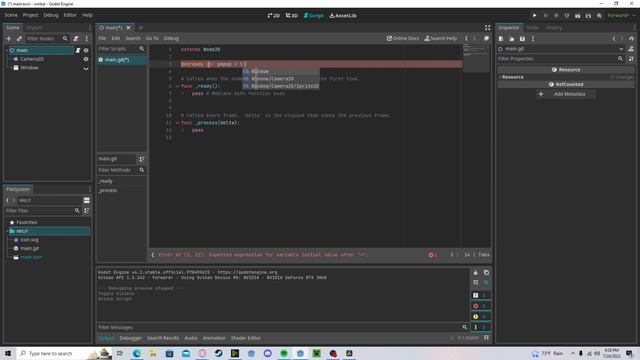Jump to _ready in methods list

(106, 181)
